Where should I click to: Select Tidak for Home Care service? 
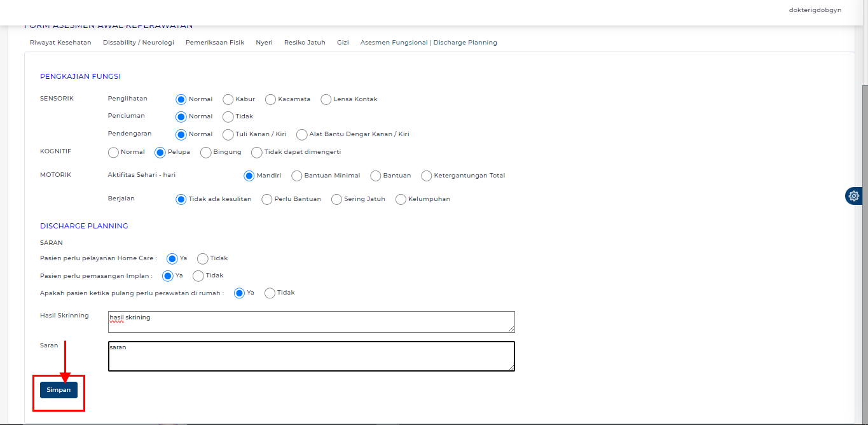[203, 259]
